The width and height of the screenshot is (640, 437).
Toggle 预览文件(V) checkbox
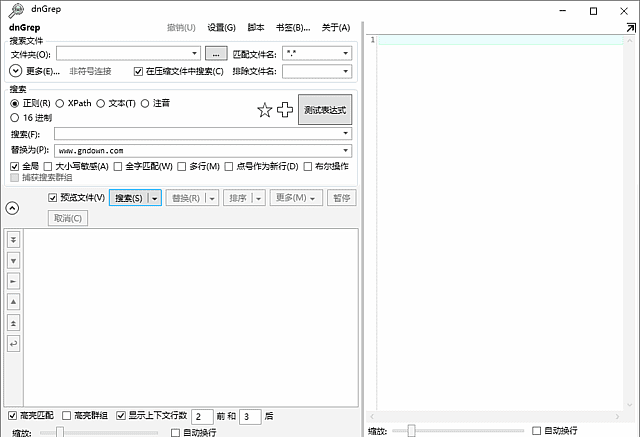click(x=52, y=198)
